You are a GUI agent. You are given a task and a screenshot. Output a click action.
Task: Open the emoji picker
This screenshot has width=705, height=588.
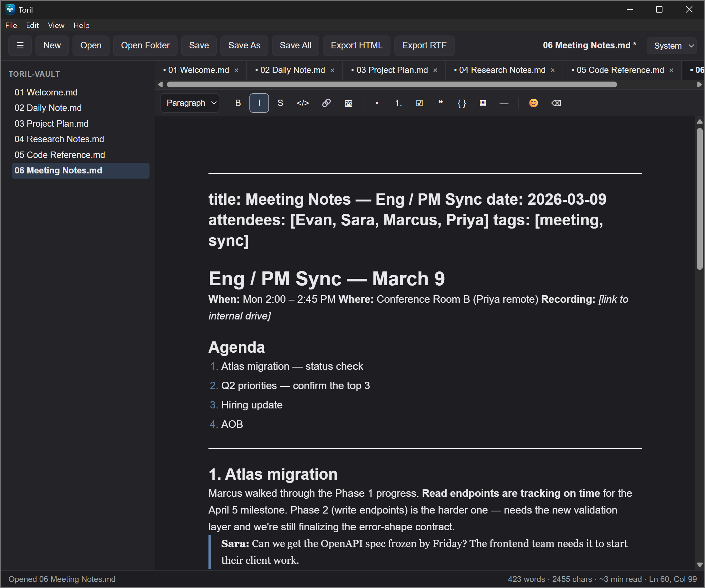(534, 103)
